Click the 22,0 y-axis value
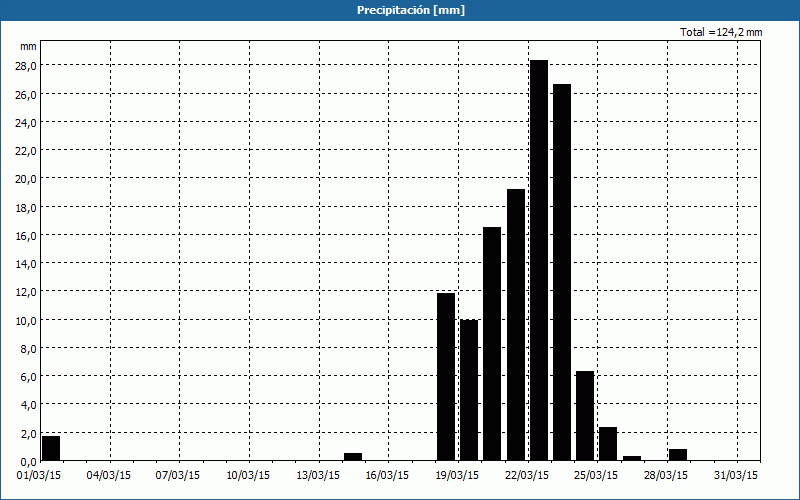 [x=26, y=151]
